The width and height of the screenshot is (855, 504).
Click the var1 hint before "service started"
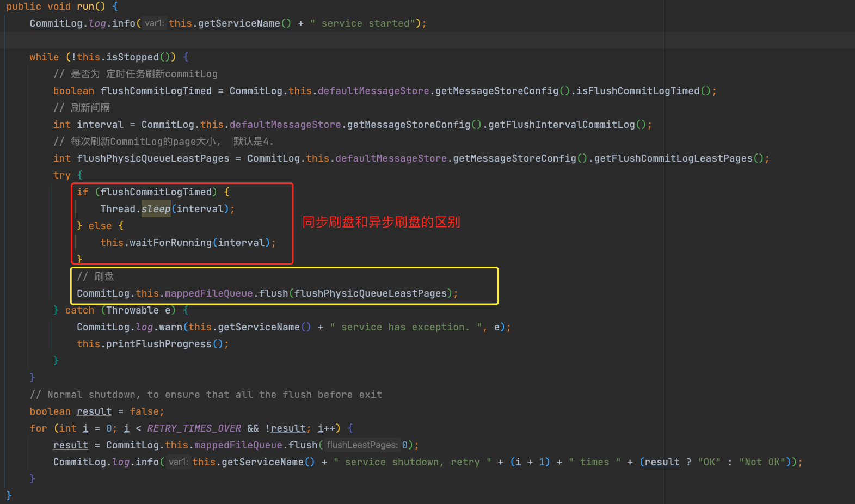[154, 23]
